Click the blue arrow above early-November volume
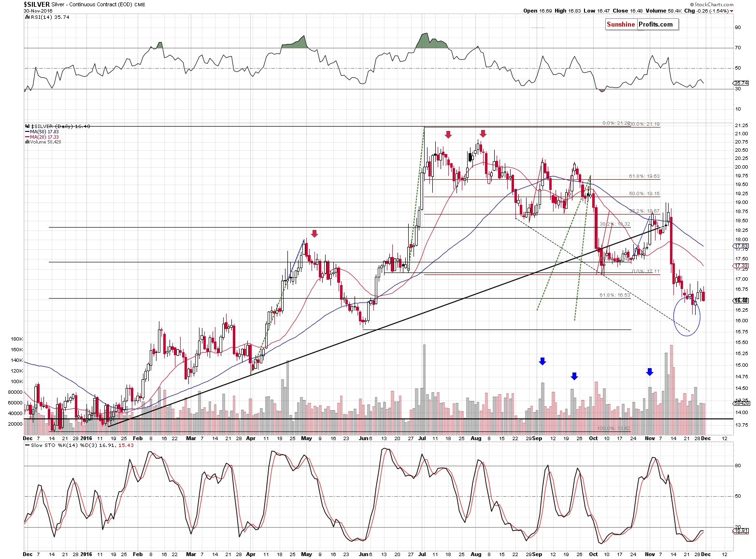Viewport: 756px width, 559px height. 650,372
